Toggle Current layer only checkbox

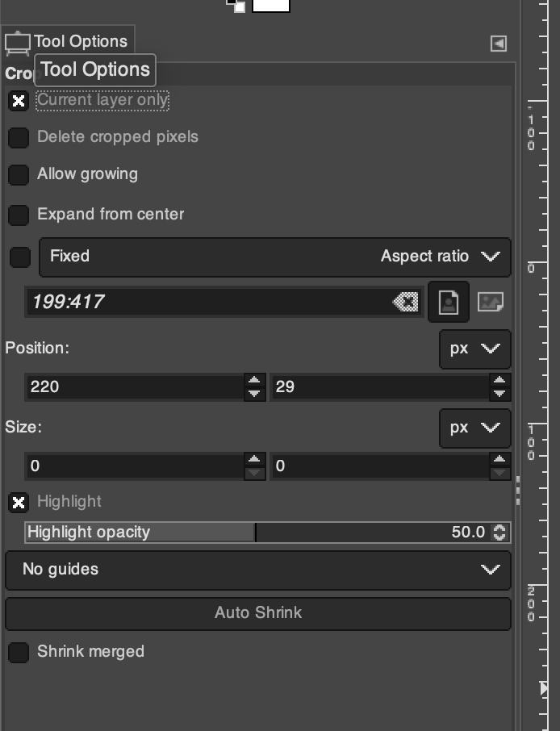(x=19, y=101)
